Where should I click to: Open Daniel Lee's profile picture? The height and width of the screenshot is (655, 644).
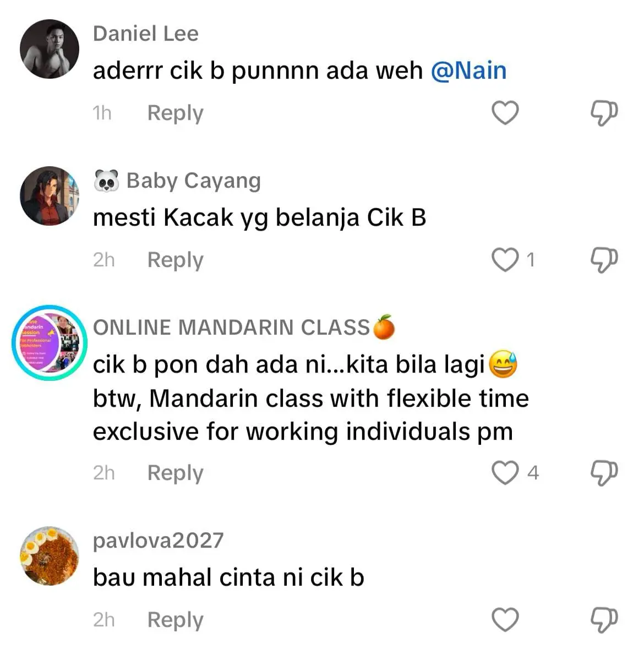(50, 49)
